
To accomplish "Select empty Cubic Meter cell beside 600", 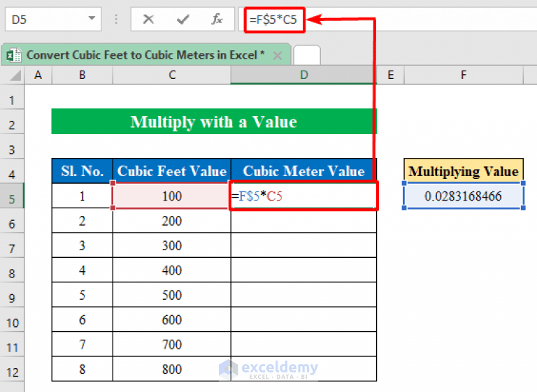I will tap(303, 319).
